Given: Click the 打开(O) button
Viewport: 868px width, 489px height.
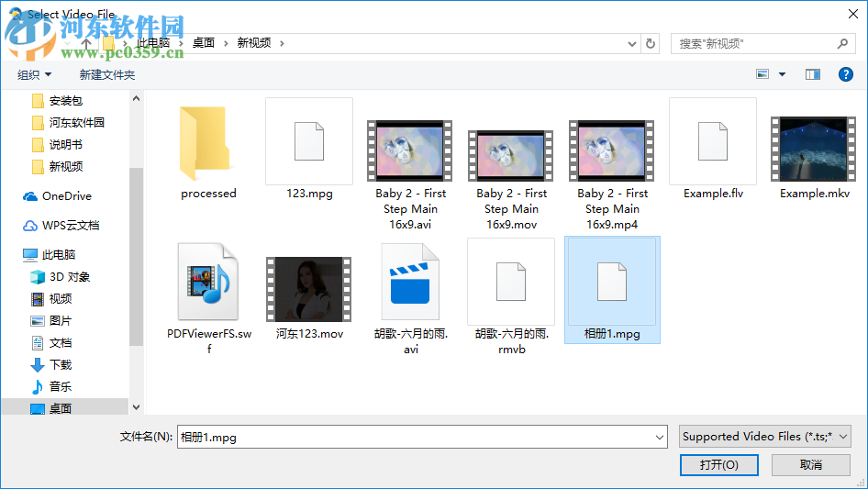Looking at the screenshot, I should [719, 464].
